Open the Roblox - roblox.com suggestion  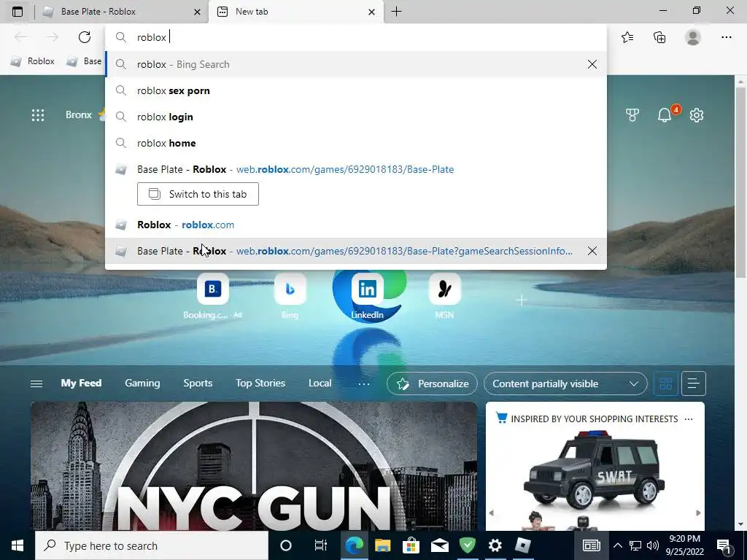tap(355, 225)
